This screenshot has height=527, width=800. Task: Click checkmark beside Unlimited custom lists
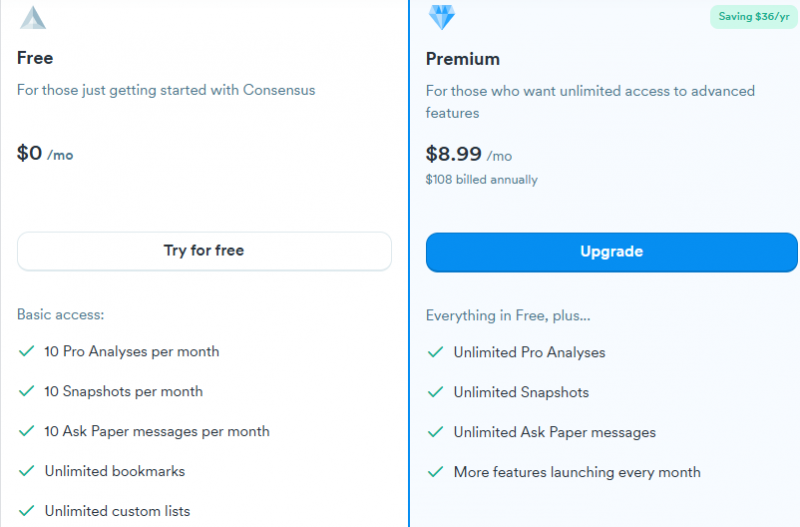point(27,510)
